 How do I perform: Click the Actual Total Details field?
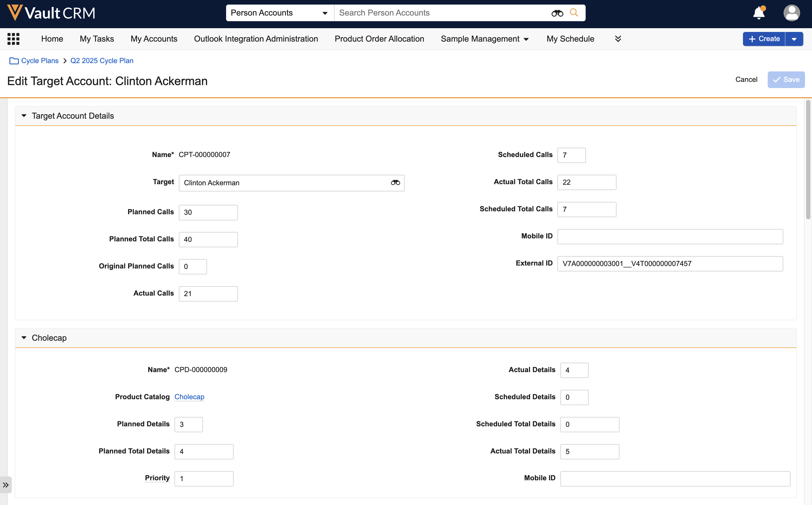point(590,452)
